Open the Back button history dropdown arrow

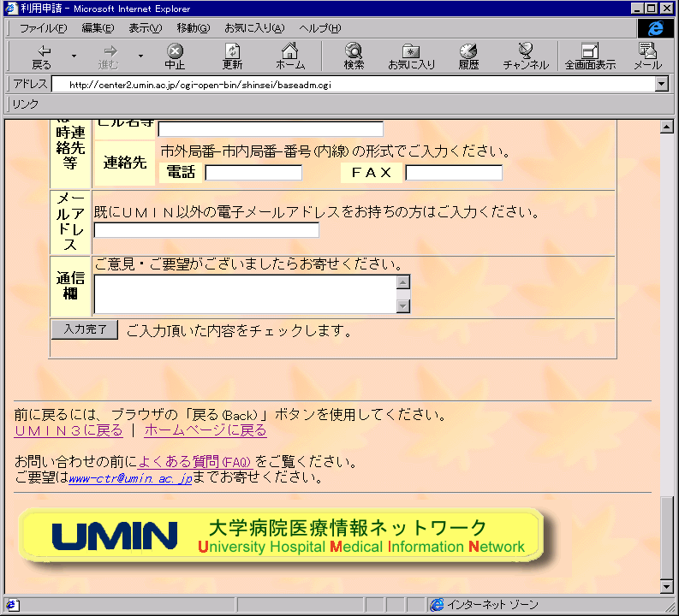coord(74,56)
